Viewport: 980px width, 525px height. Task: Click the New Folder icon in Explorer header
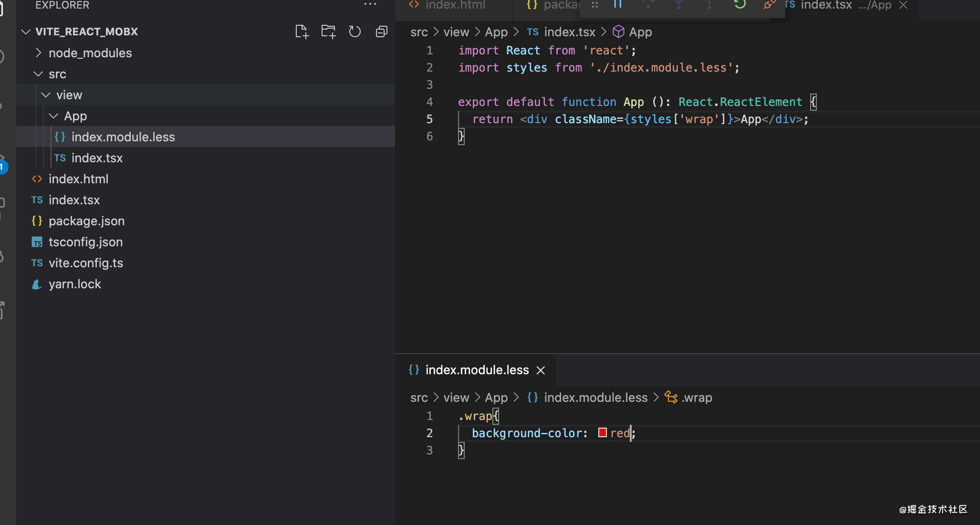(x=328, y=32)
